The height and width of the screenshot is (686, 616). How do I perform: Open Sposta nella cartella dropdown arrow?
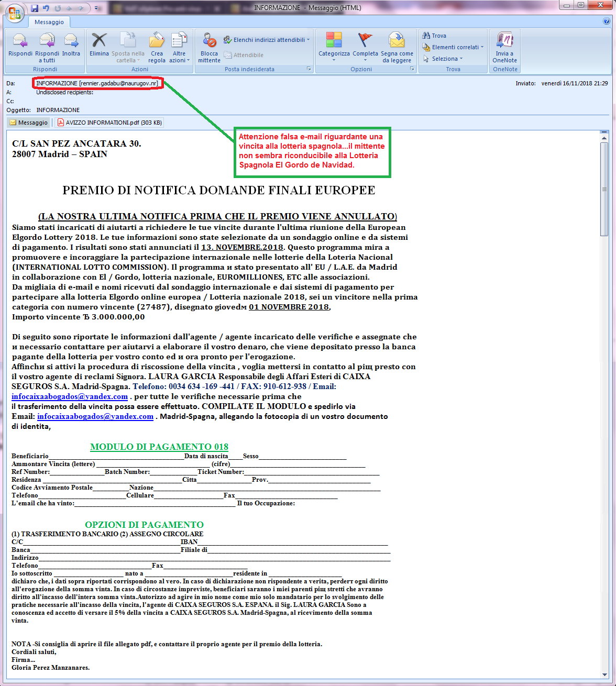tap(139, 60)
